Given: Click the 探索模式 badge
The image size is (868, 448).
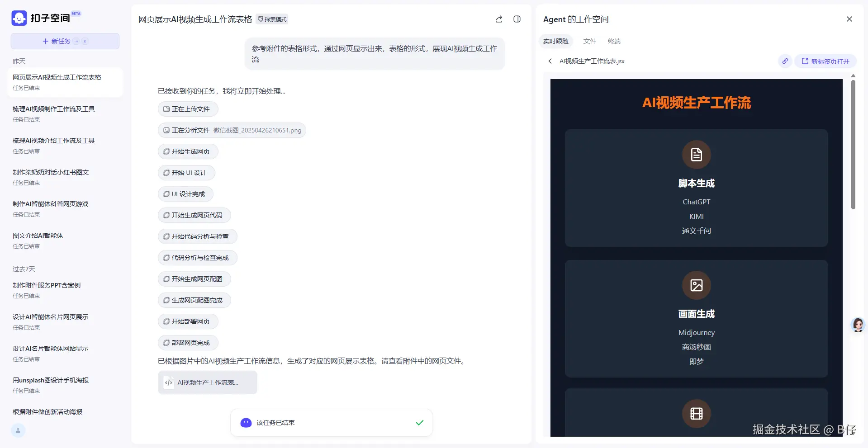Looking at the screenshot, I should click(x=272, y=19).
